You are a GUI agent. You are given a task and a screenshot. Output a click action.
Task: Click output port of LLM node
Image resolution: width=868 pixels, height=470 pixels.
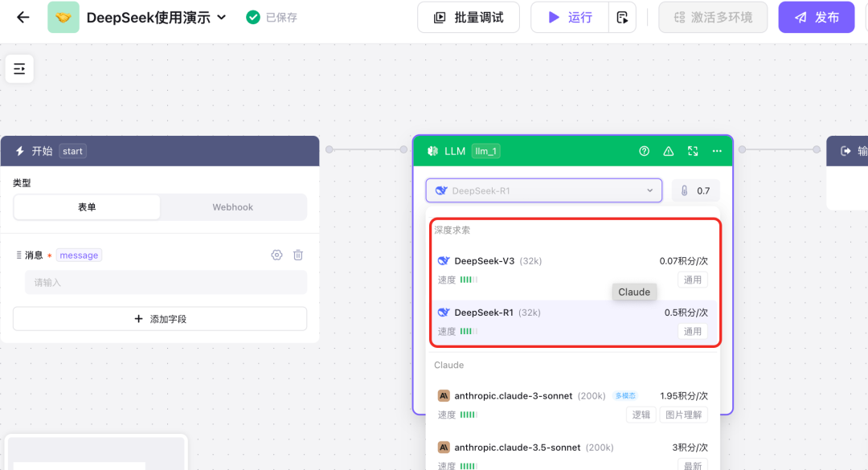pos(743,149)
